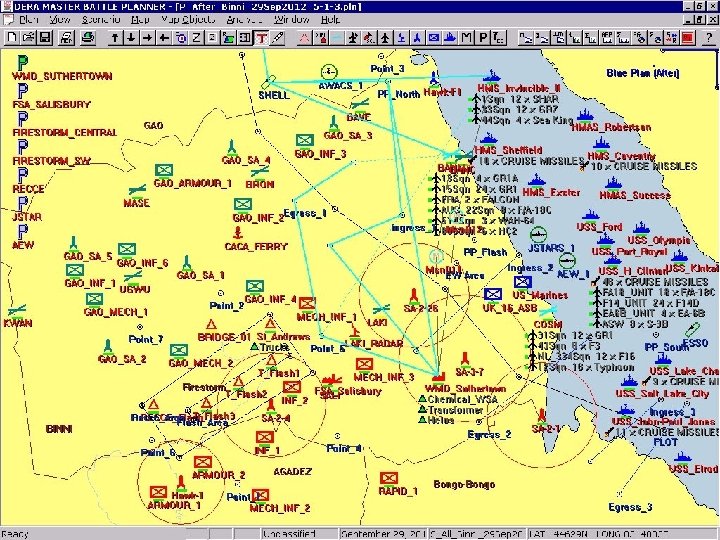The height and width of the screenshot is (540, 720).
Task: Select the BRIDGE-01 triangle target symbol
Action: point(211,325)
